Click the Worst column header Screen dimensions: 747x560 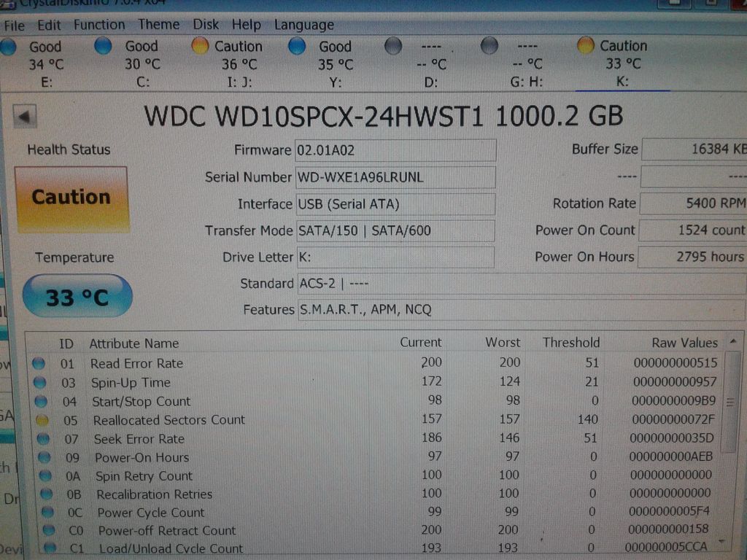503,343
